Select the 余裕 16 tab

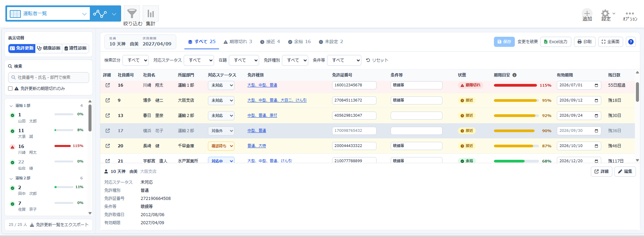(x=299, y=42)
